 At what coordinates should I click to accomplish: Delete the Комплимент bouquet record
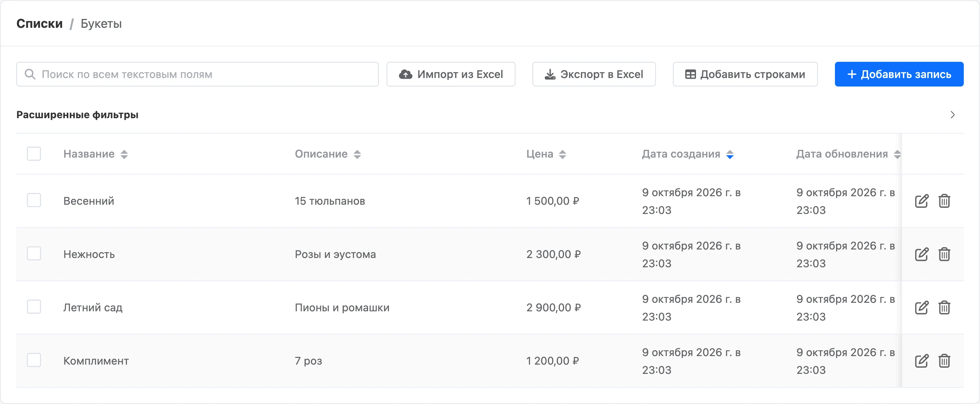944,361
